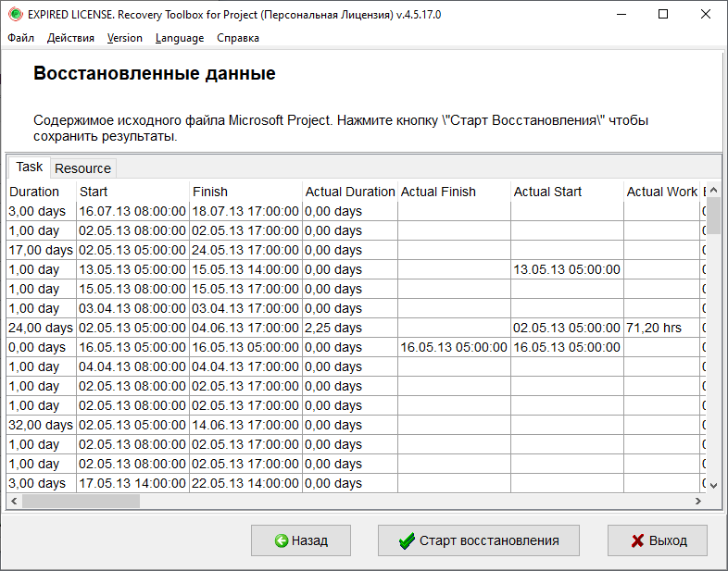Viewport: 728px width, 571px height.
Task: Select Finish cell 15.05.13 14:00:00
Action: (x=246, y=269)
